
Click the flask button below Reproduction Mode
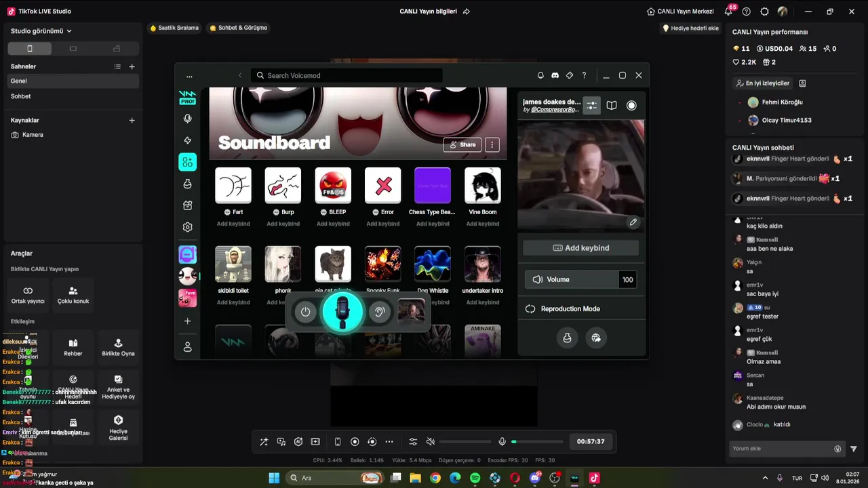(568, 338)
